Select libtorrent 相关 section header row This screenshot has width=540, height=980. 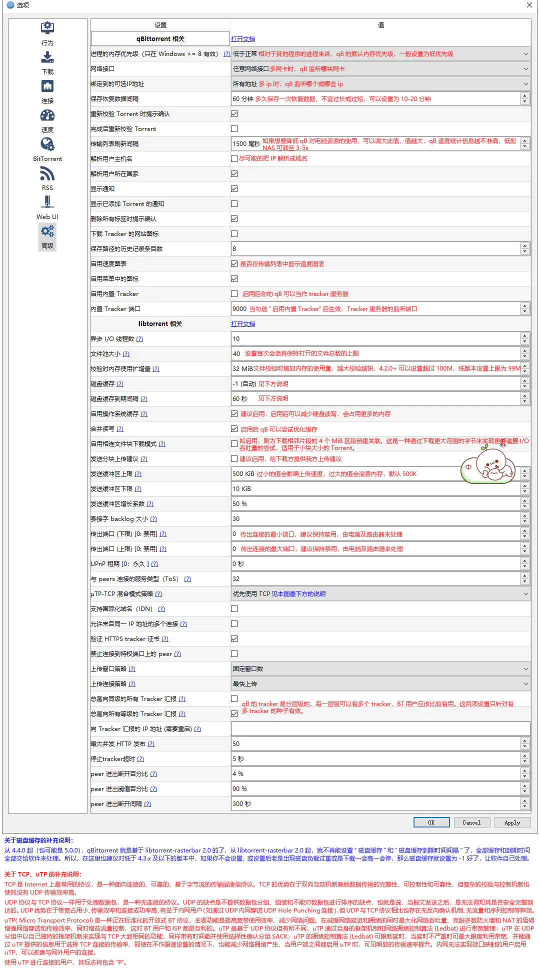[x=160, y=324]
